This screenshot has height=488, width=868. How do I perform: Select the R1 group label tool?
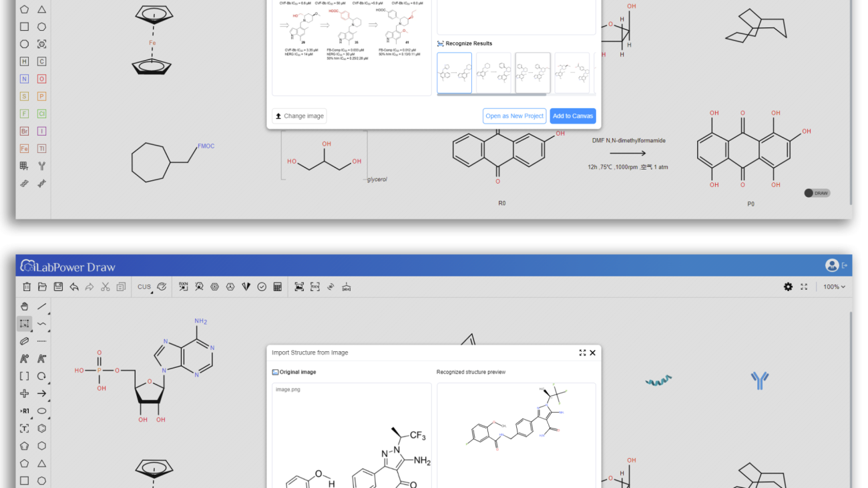coord(24,411)
